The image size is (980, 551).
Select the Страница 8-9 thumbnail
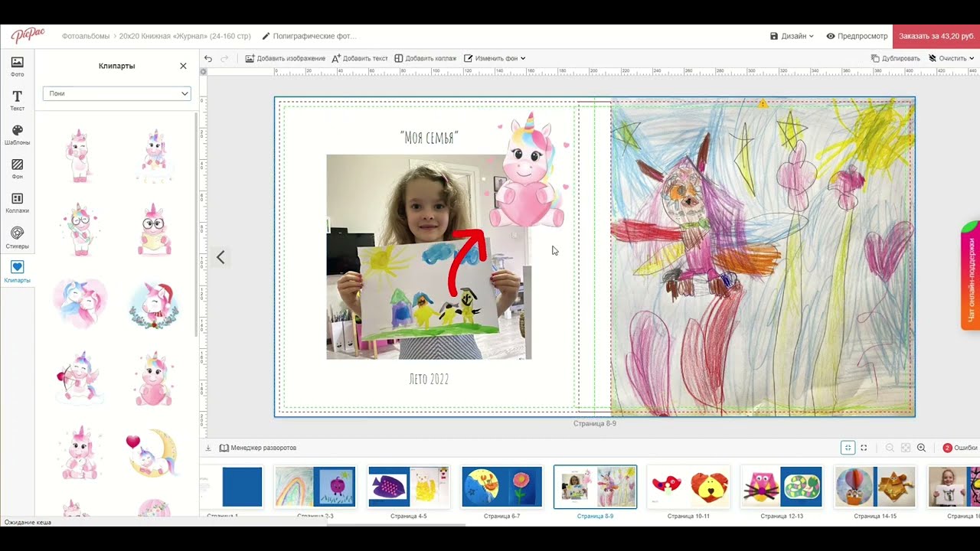pos(595,487)
